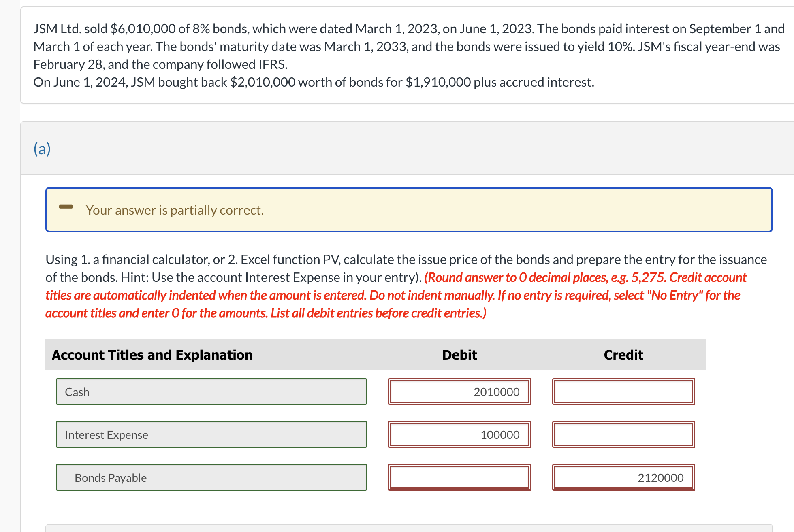The image size is (794, 532).
Task: Open the Bonds Payable account title selector
Action: [211, 477]
